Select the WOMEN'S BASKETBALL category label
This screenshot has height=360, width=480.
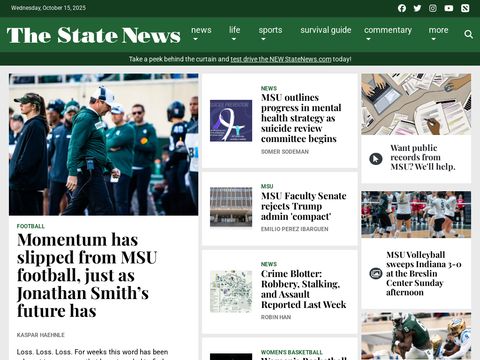(x=292, y=352)
